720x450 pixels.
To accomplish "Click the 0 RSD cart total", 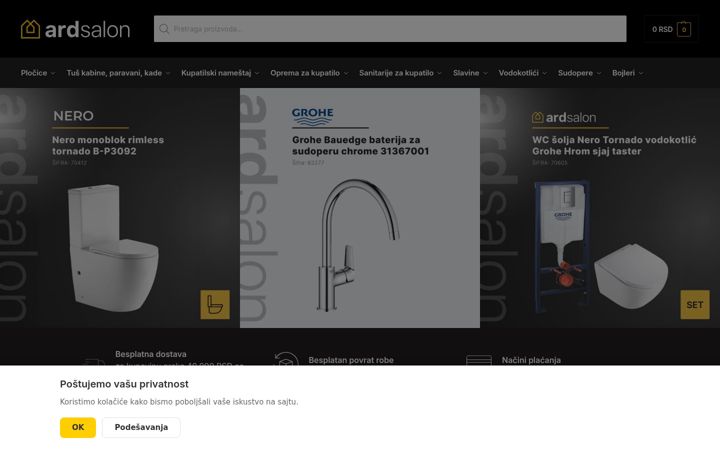I will point(662,29).
